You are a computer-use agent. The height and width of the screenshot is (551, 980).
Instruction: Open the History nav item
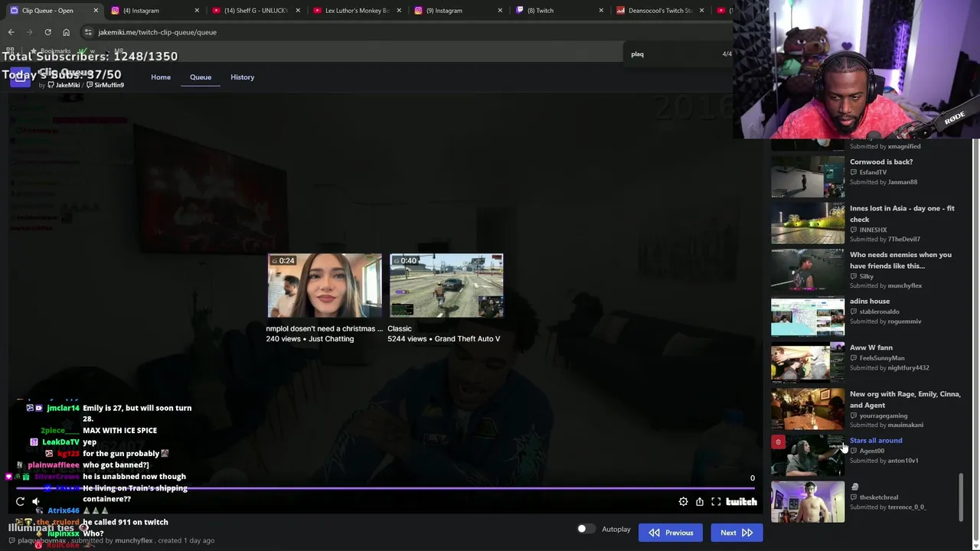pyautogui.click(x=242, y=77)
